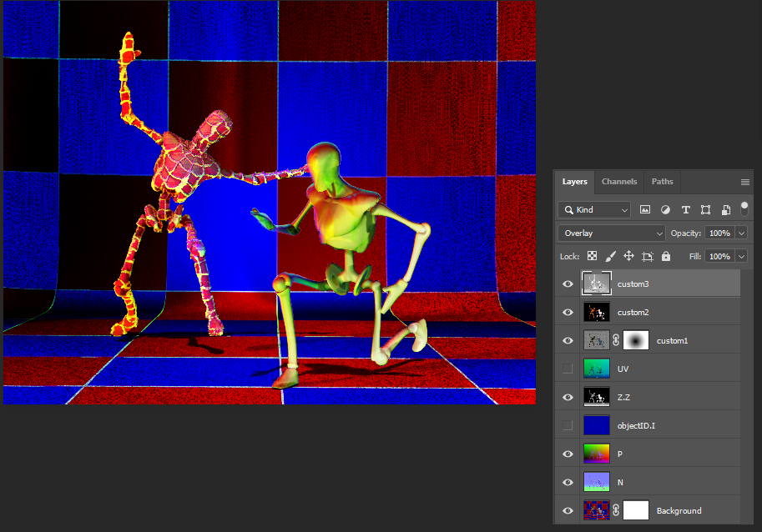Open the Kind filter type dropdown
The width and height of the screenshot is (762, 532).
point(594,210)
